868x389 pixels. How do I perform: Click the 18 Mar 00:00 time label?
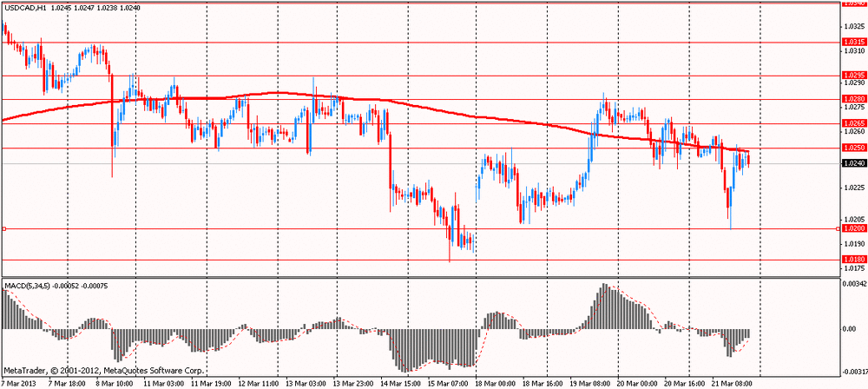(x=496, y=383)
